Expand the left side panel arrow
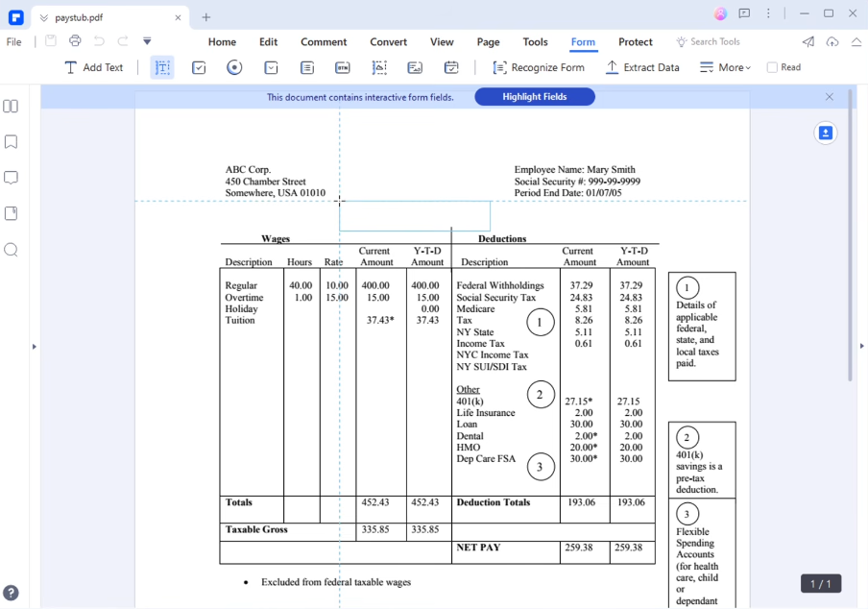 (35, 347)
